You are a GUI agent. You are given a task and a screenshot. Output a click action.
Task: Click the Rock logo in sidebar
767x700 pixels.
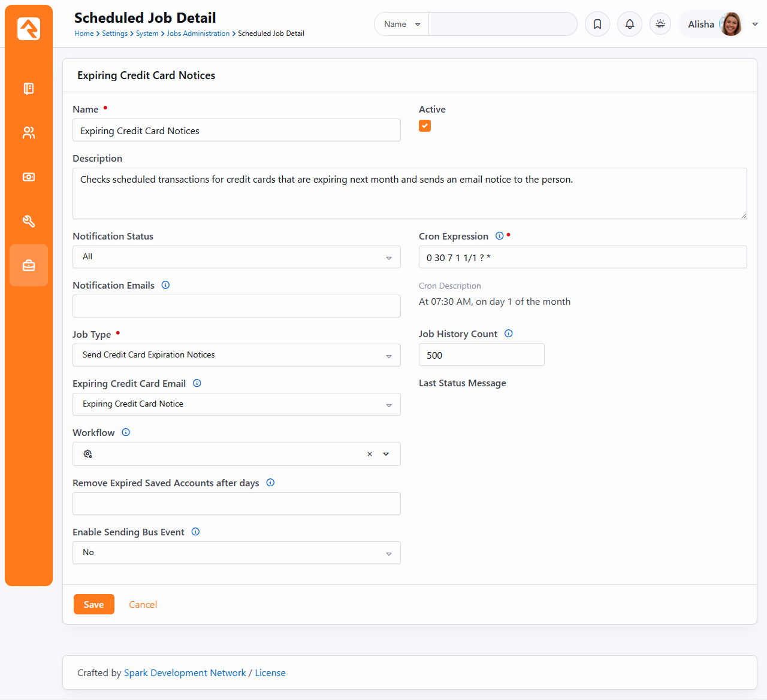pos(29,29)
